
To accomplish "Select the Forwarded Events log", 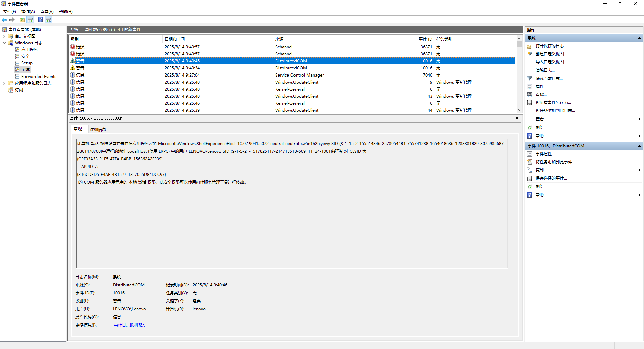I will click(x=39, y=77).
